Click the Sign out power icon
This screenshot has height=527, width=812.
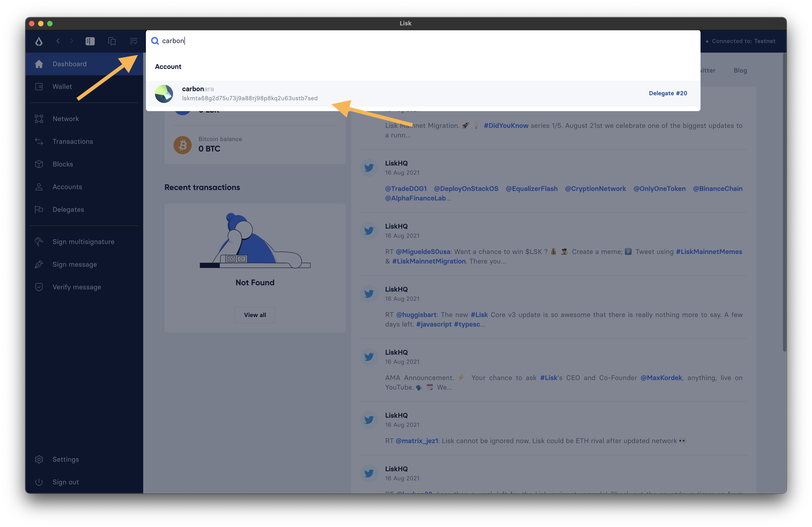39,482
